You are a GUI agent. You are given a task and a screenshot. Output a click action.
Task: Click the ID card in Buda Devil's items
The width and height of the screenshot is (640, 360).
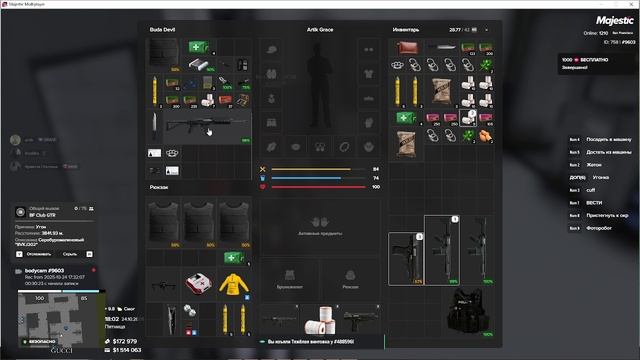154,153
